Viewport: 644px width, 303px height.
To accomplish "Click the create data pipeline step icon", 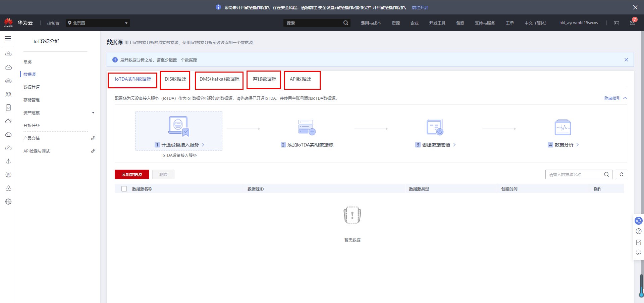I will (435, 127).
